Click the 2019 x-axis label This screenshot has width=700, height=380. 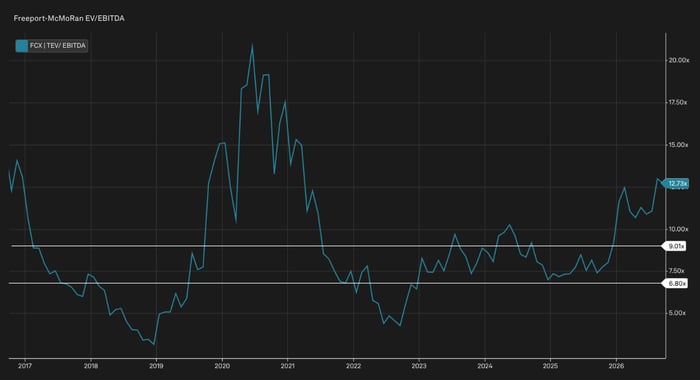(156, 366)
